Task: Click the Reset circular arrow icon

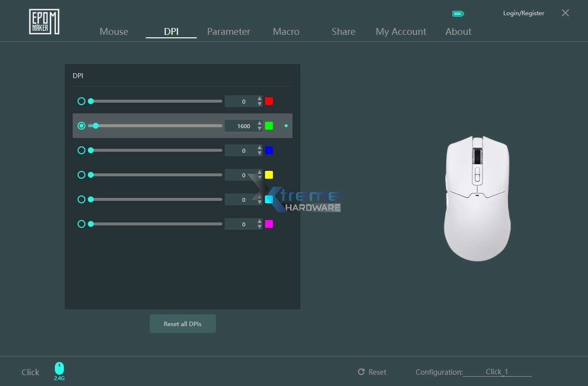Action: [362, 372]
